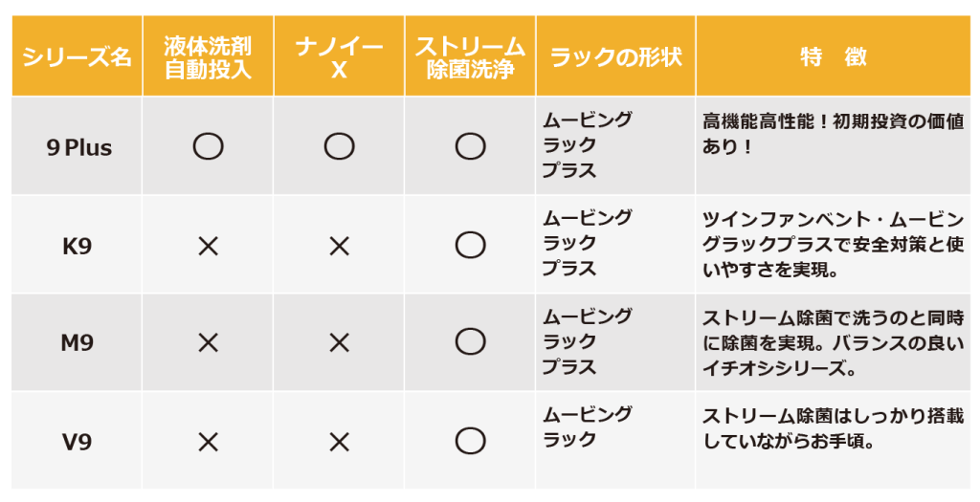This screenshot has height=502, width=980.
Task: Select the シリーズ名 column header
Action: [x=78, y=56]
